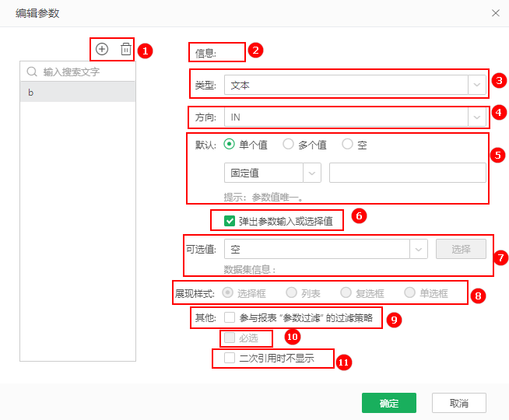The image size is (509, 420).
Task: Select the 空 default radio option
Action: click(x=347, y=144)
